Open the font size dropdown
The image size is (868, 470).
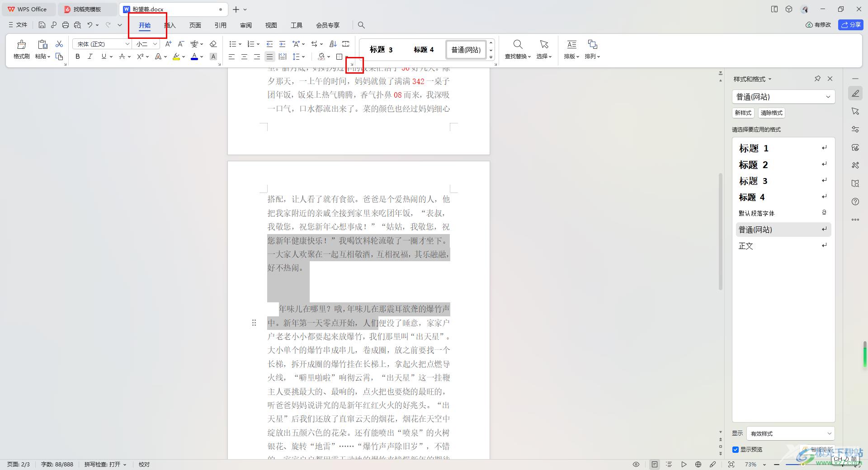pos(155,44)
